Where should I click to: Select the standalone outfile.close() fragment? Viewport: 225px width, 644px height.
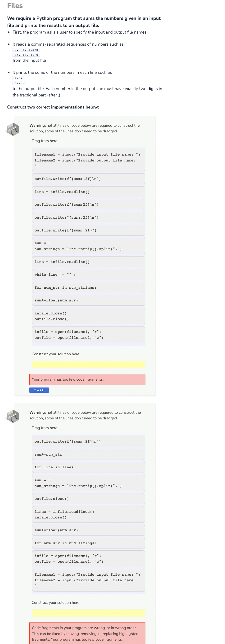(88, 499)
